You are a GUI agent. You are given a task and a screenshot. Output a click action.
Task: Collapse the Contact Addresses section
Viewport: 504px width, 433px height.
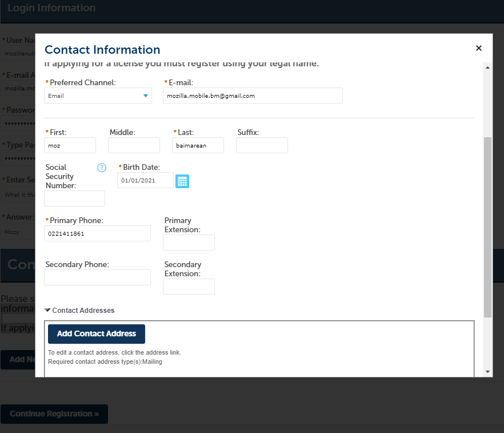click(x=48, y=310)
